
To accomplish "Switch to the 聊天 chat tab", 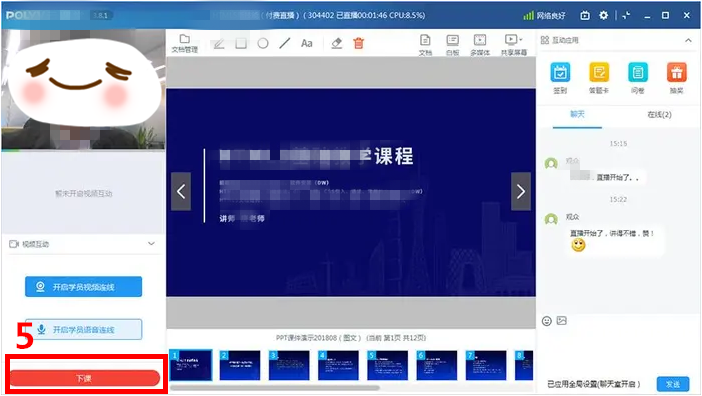I will click(577, 115).
